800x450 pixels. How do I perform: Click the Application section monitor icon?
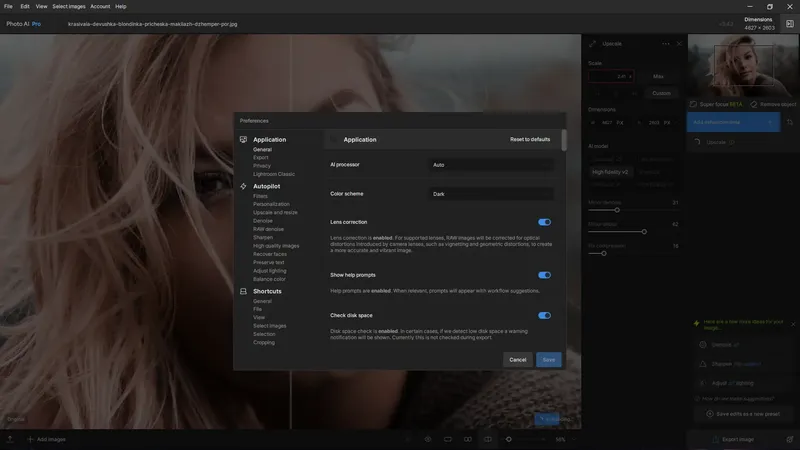244,140
